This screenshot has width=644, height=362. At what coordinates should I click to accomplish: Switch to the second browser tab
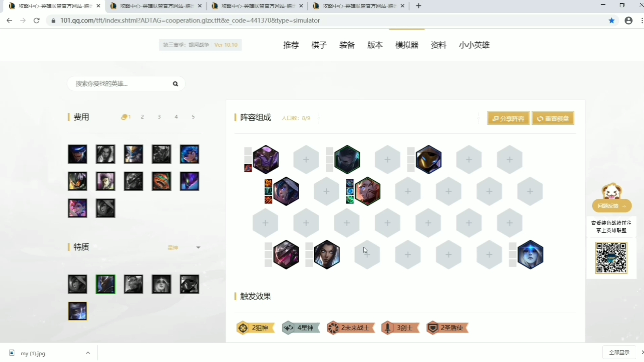156,6
